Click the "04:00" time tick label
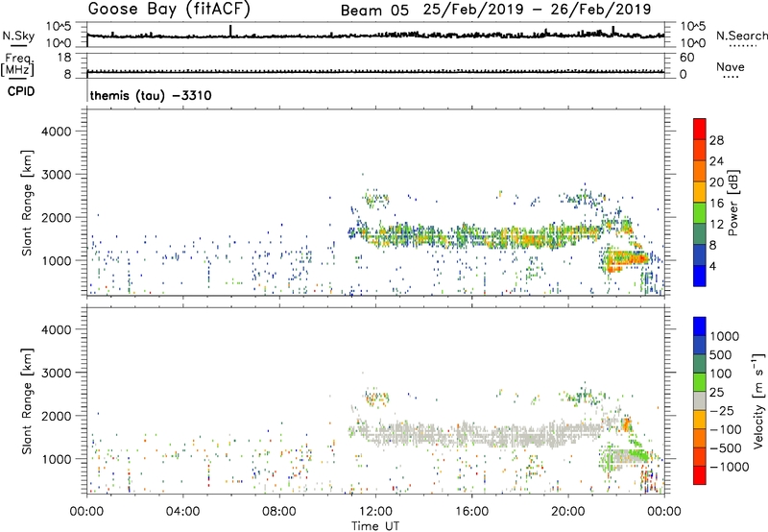Viewport: 768px width, 532px height. point(182,512)
